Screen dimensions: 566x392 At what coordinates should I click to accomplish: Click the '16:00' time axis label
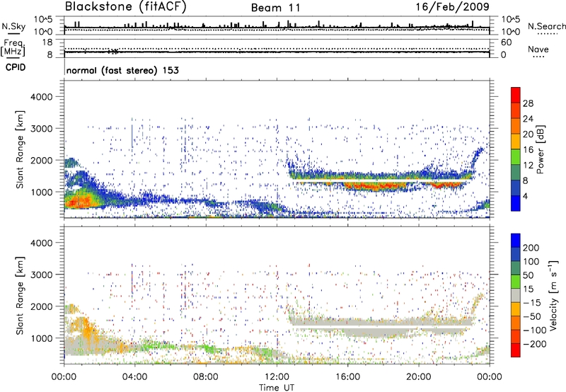(347, 377)
